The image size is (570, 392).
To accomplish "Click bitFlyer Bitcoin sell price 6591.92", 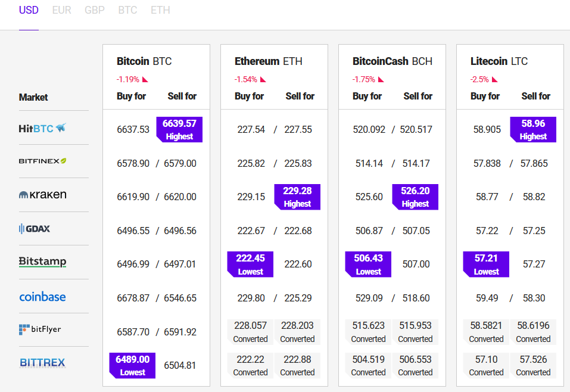I will (x=180, y=332).
